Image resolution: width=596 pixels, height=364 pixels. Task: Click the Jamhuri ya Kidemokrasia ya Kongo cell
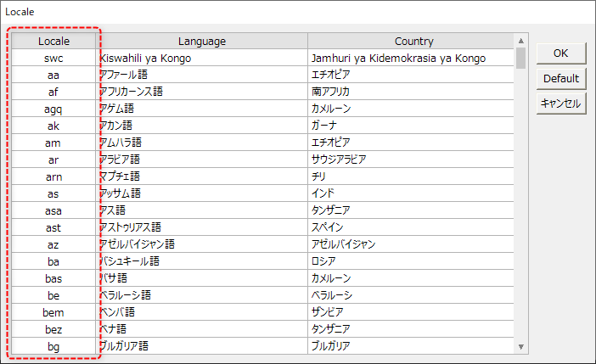click(x=398, y=58)
